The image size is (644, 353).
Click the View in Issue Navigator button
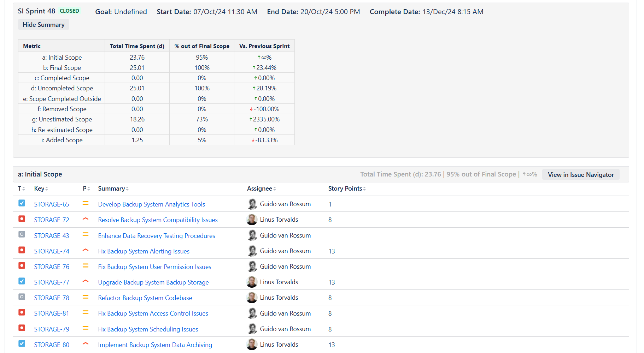click(x=581, y=174)
